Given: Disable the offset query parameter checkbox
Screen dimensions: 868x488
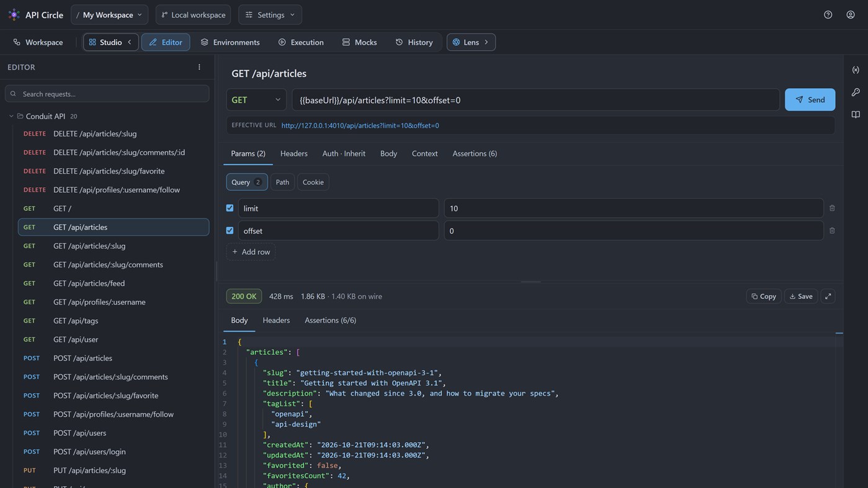Looking at the screenshot, I should (230, 231).
